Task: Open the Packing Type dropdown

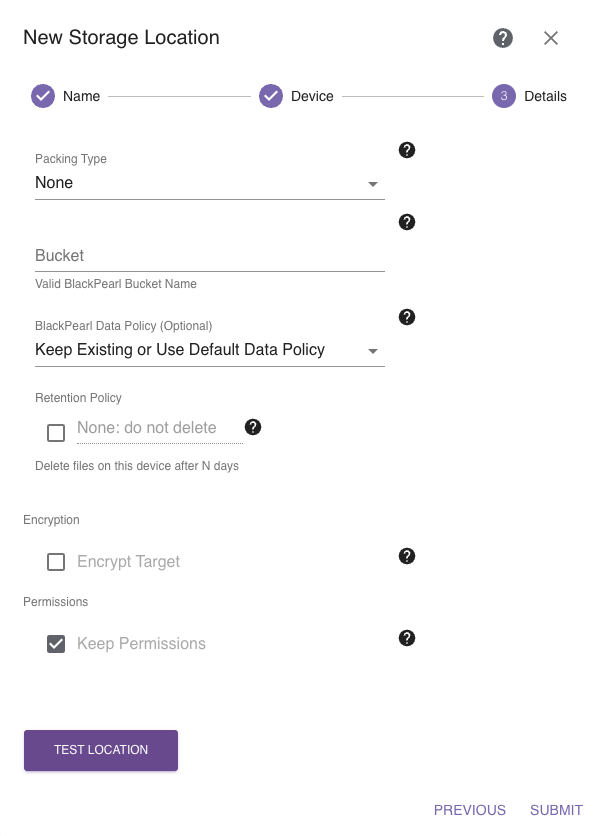Action: (210, 183)
